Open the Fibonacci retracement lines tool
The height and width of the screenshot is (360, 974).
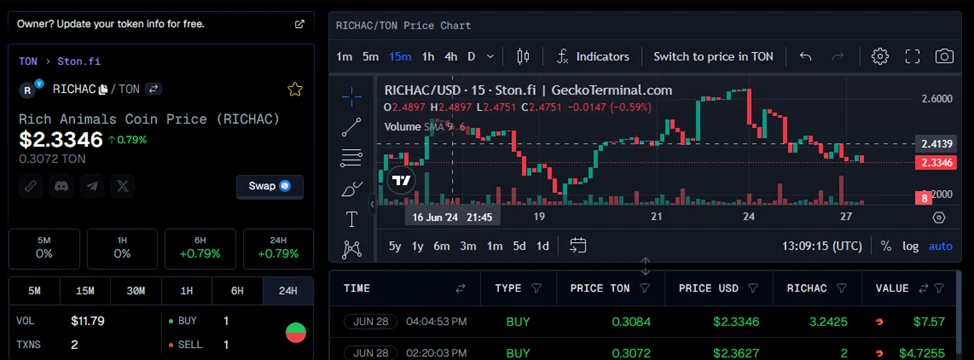352,158
